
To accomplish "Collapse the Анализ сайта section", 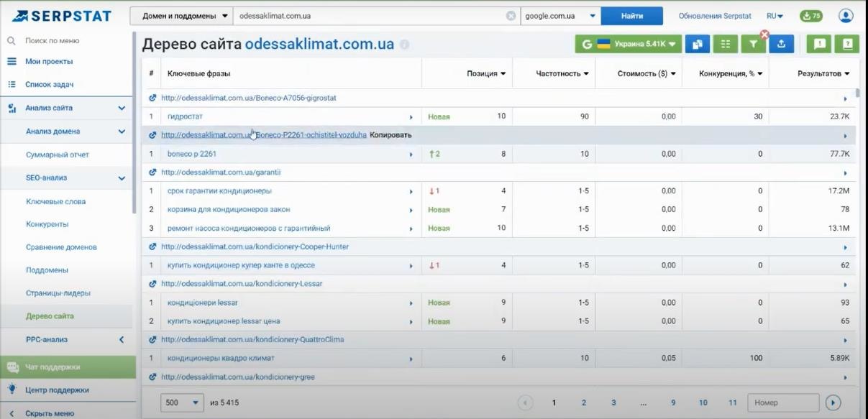I will 122,109.
